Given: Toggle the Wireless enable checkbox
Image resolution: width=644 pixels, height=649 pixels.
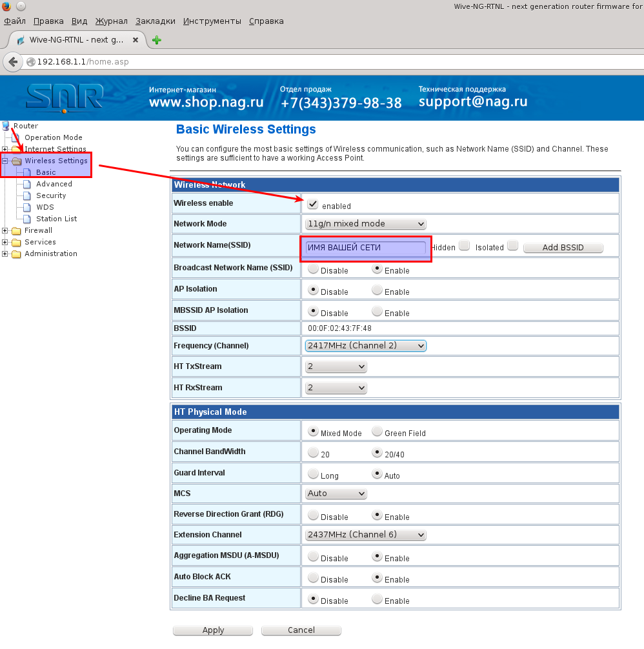Looking at the screenshot, I should pyautogui.click(x=313, y=204).
